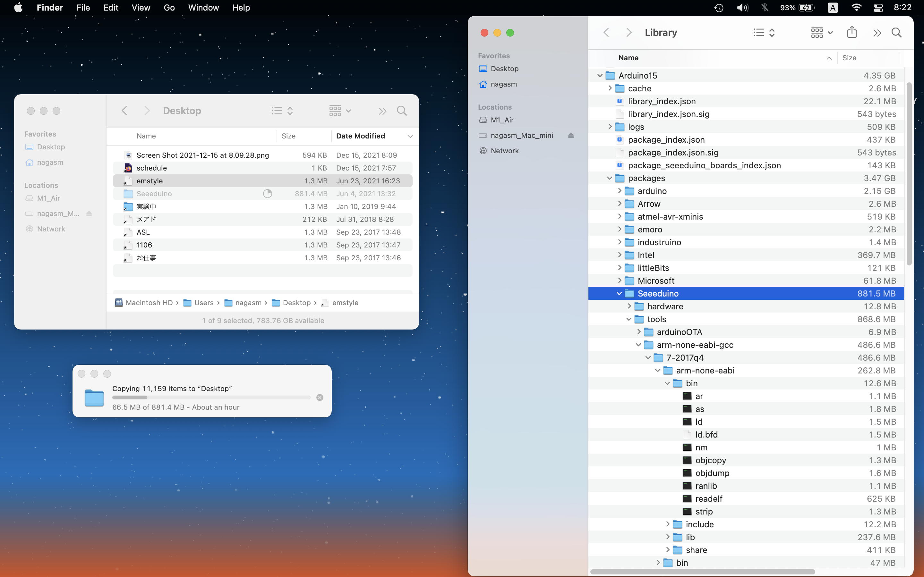Click the Library vertical scrollbar

pyautogui.click(x=909, y=172)
